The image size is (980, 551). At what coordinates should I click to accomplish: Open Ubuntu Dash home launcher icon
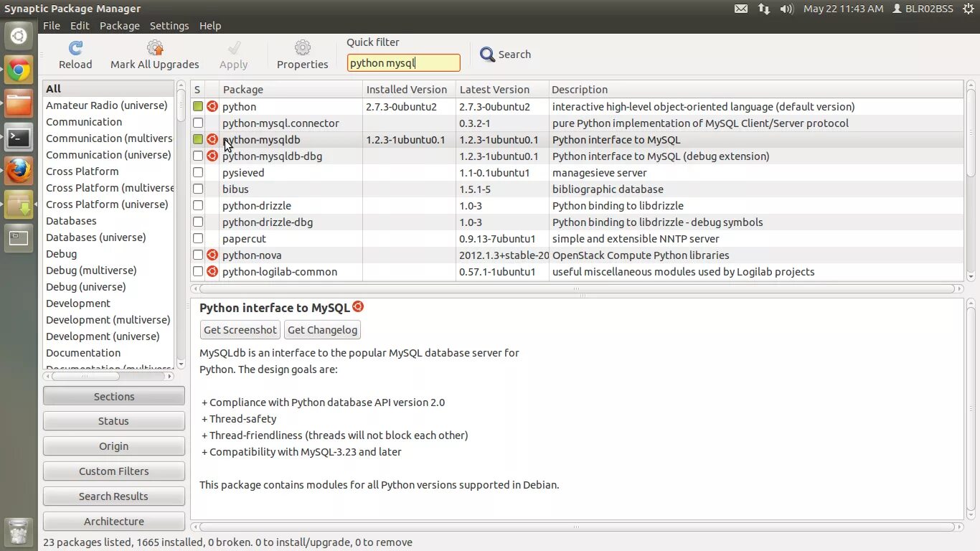[x=19, y=35]
